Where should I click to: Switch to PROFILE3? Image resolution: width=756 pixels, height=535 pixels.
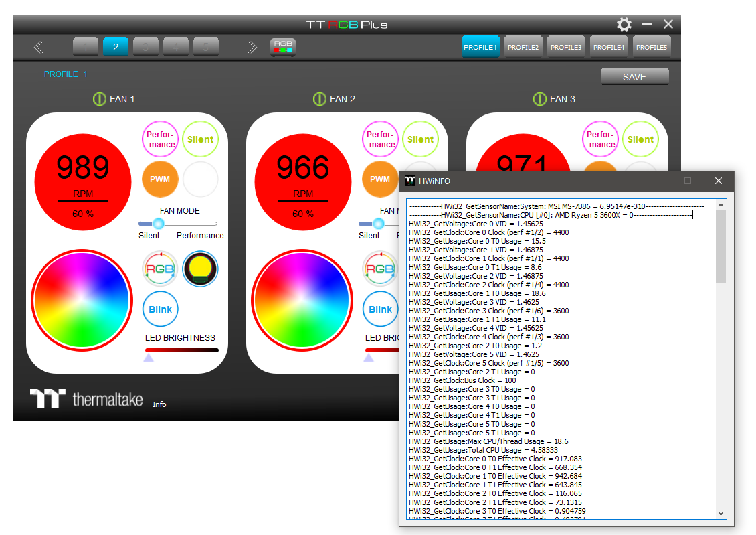point(566,48)
